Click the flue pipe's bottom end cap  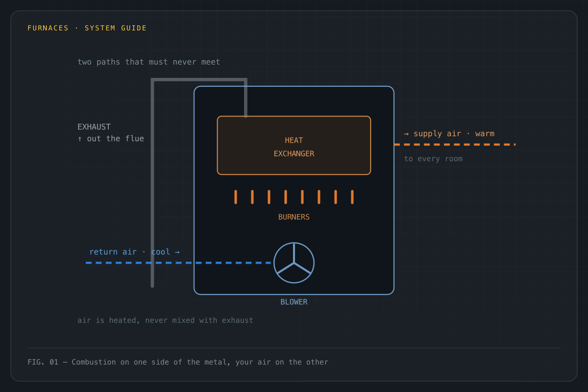(152, 285)
